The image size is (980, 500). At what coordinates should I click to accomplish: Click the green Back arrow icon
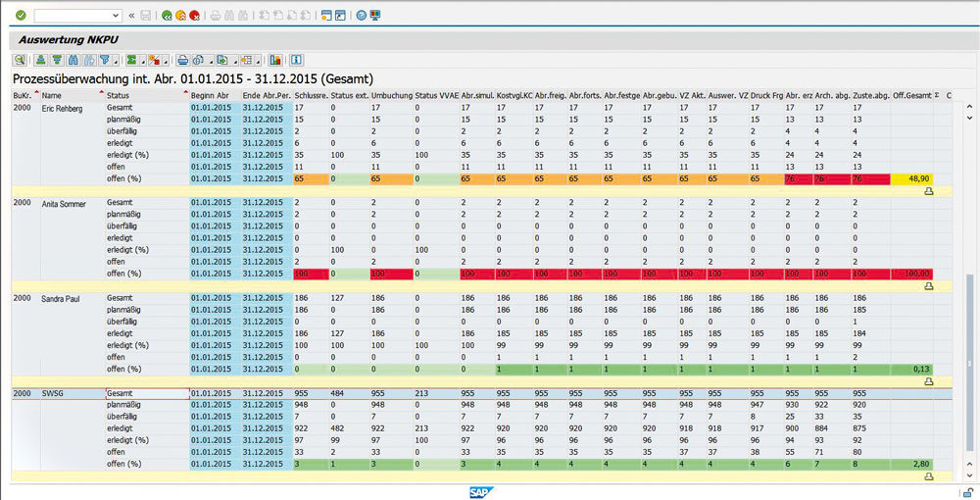tap(167, 16)
